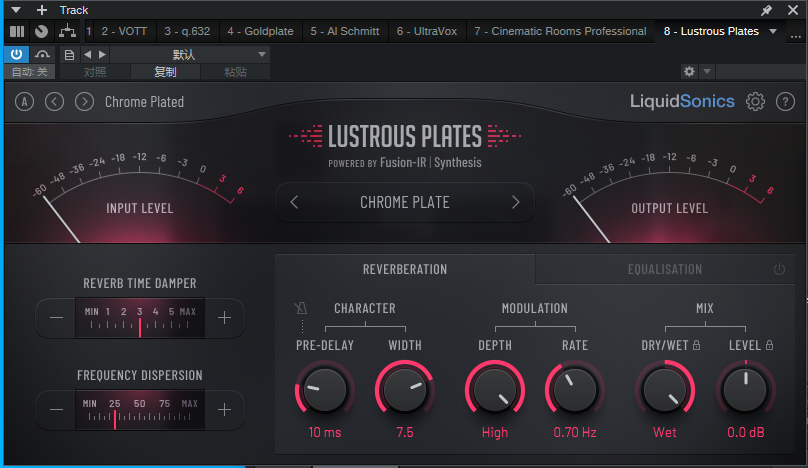This screenshot has height=468, width=808.
Task: Switch to 2 - VOTT tab
Action: point(124,31)
